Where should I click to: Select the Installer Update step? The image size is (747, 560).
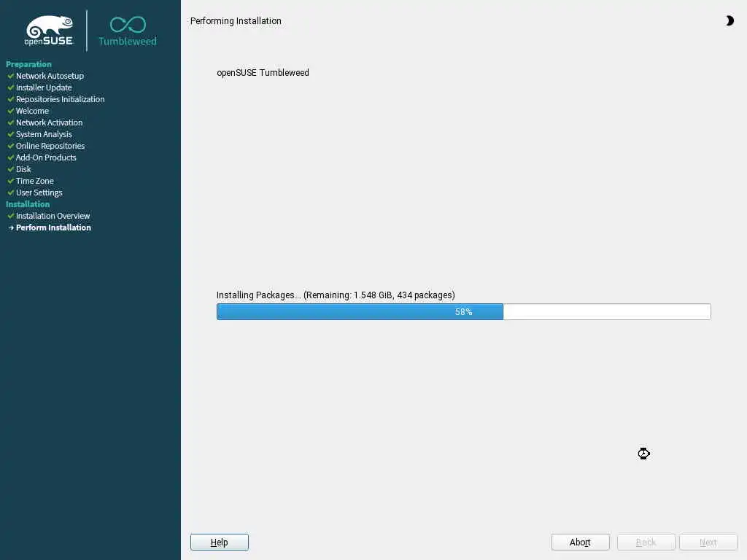click(44, 87)
